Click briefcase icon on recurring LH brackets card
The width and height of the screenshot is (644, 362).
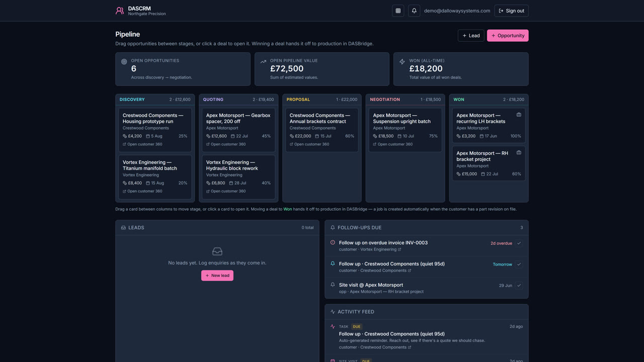tap(519, 115)
